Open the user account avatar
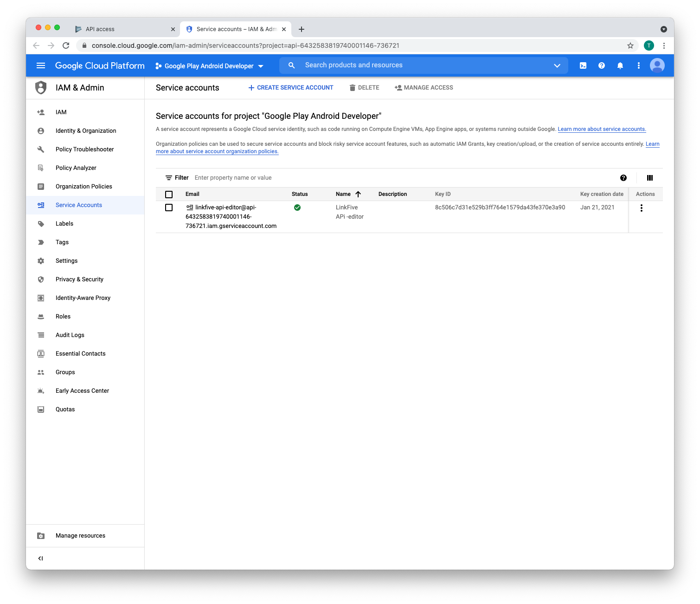This screenshot has width=700, height=604. (657, 65)
